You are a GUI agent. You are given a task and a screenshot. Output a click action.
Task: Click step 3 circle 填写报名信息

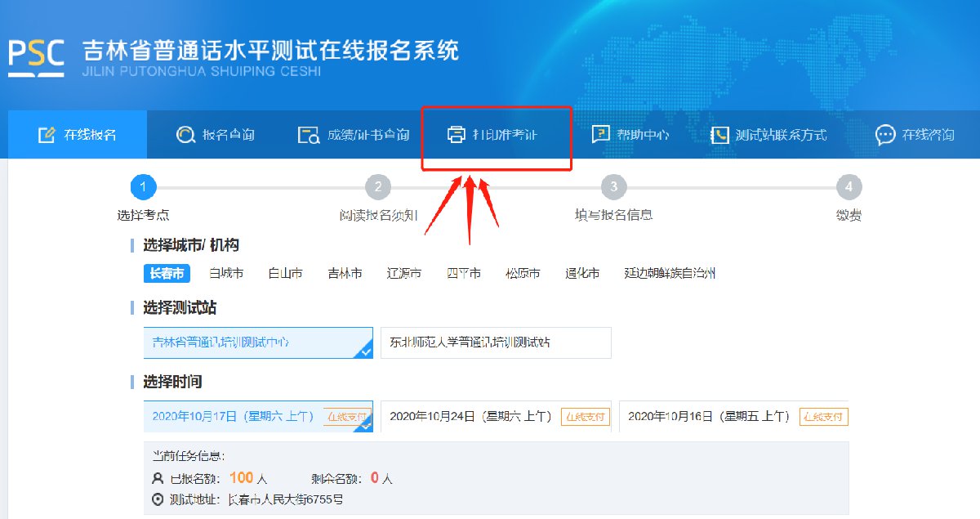click(613, 187)
